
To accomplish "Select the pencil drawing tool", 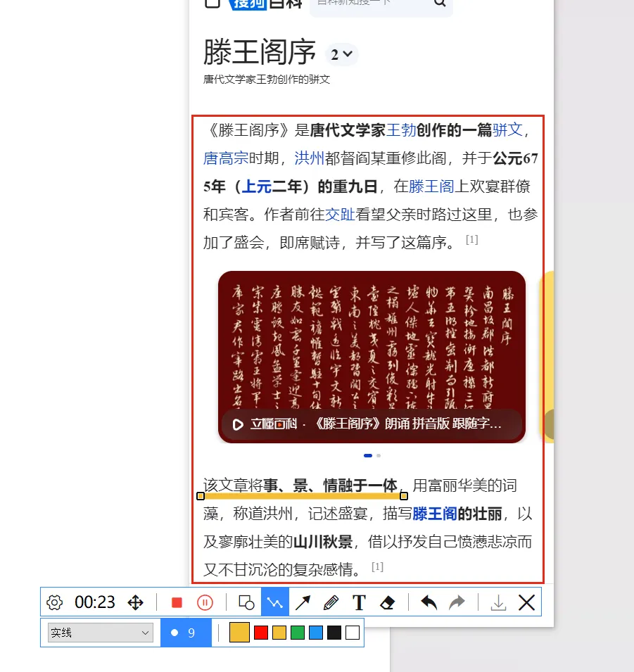I will 330,602.
